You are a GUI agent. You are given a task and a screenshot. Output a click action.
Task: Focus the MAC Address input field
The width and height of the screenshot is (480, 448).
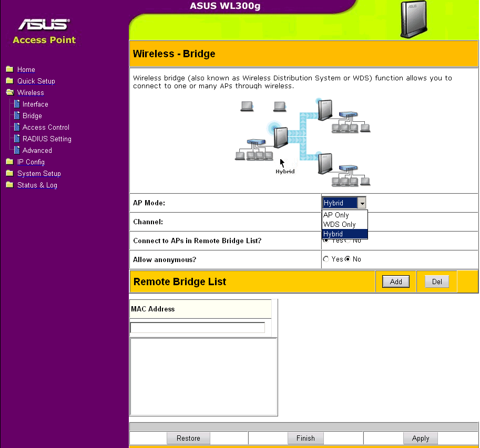(198, 328)
